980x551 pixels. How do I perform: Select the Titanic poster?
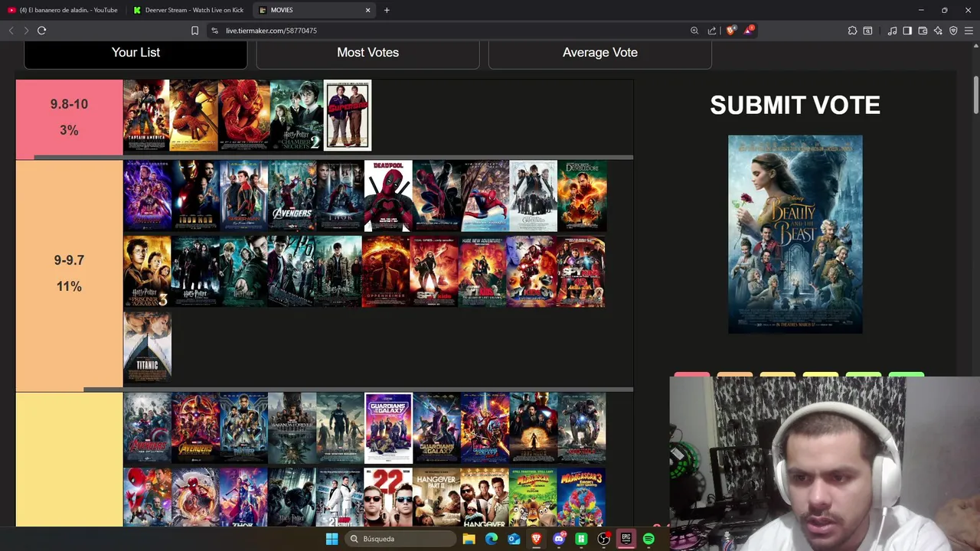(147, 347)
